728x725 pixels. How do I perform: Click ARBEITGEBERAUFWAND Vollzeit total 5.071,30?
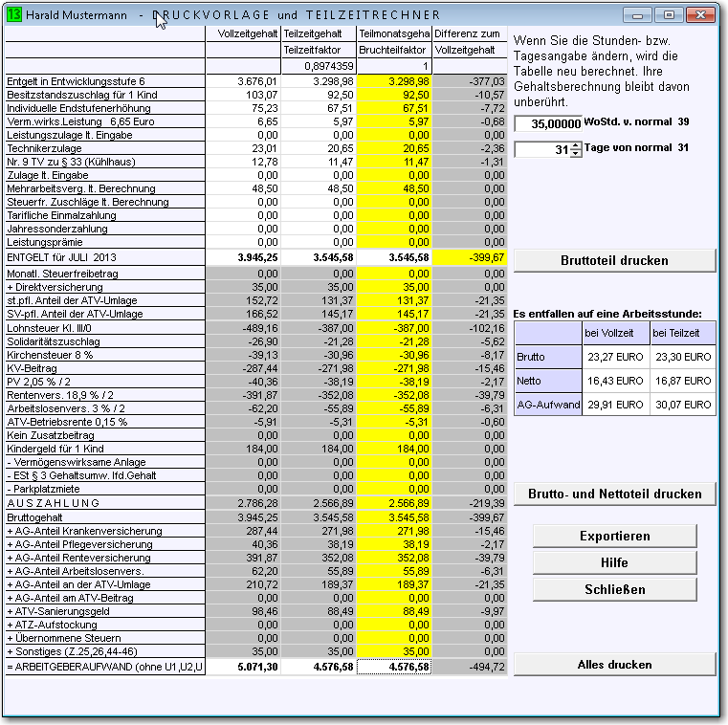point(243,667)
